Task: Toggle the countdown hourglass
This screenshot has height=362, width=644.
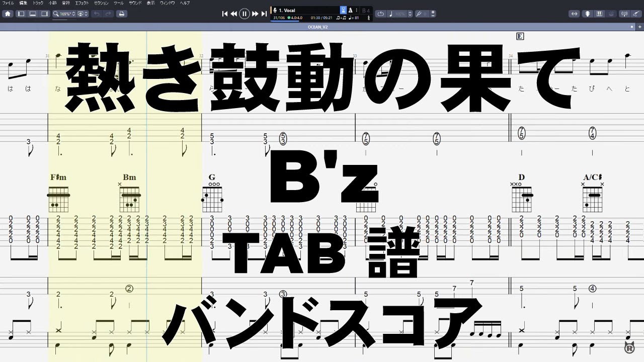Action: pos(344,10)
